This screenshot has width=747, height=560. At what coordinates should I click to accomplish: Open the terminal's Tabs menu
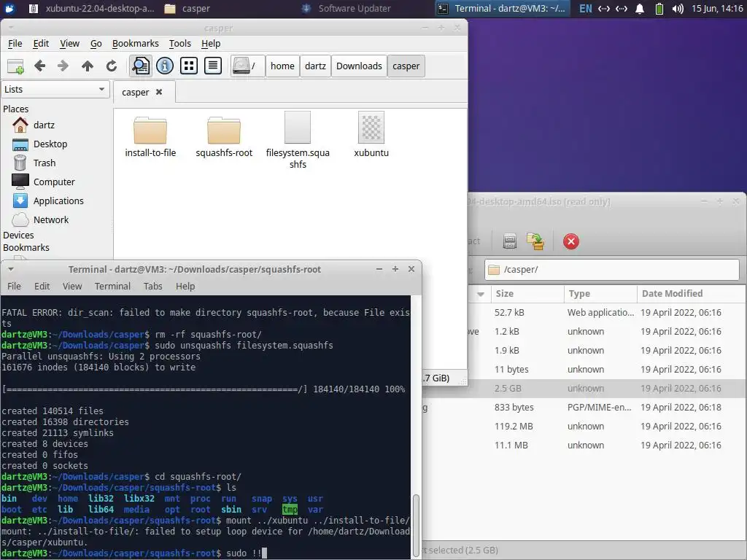153,286
